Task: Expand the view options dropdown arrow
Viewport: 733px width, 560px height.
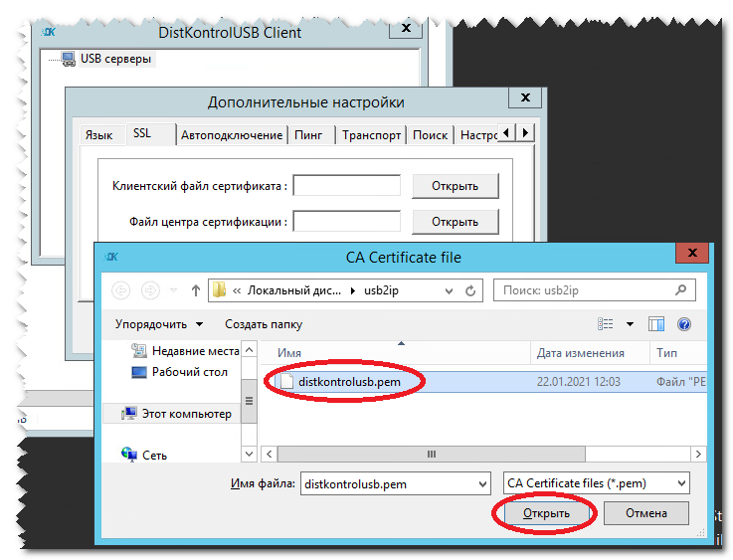Action: (630, 324)
